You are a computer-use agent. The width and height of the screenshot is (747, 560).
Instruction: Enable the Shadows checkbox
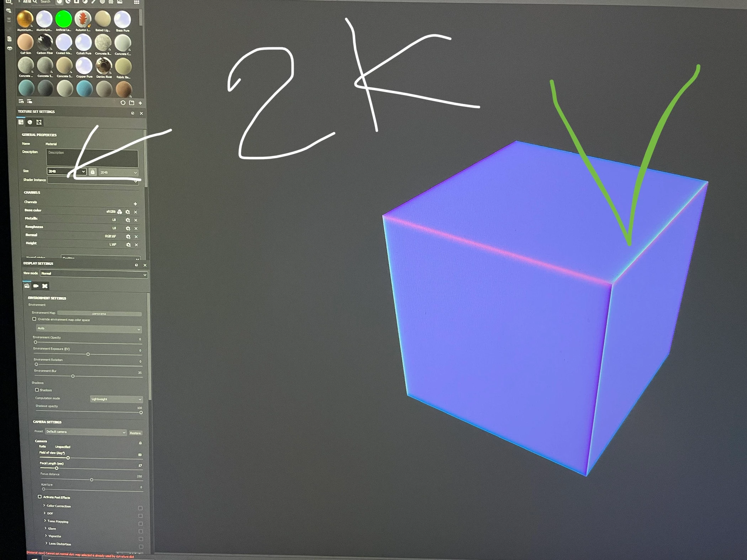(x=37, y=390)
